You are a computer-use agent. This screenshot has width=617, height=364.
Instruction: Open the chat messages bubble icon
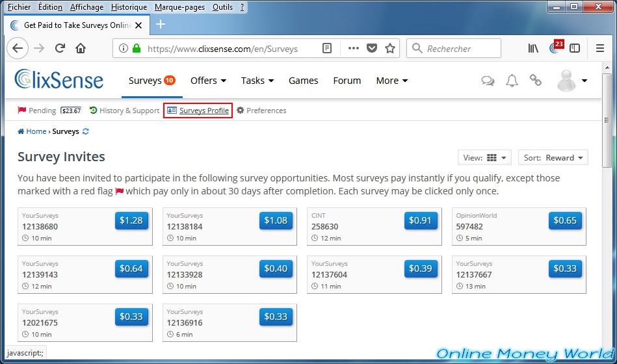coord(488,81)
